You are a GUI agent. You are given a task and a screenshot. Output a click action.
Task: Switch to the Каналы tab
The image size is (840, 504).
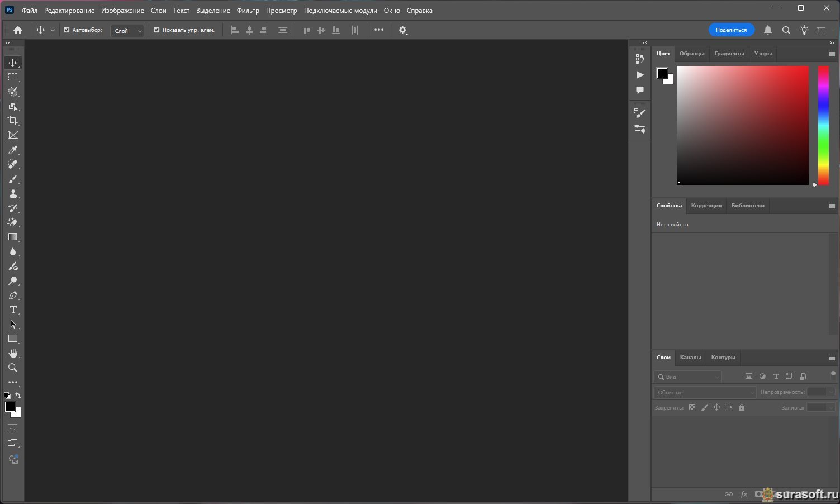click(x=690, y=358)
